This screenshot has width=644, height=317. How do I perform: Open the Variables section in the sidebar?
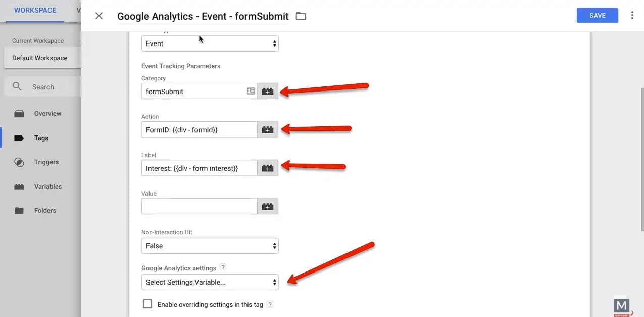[x=47, y=186]
